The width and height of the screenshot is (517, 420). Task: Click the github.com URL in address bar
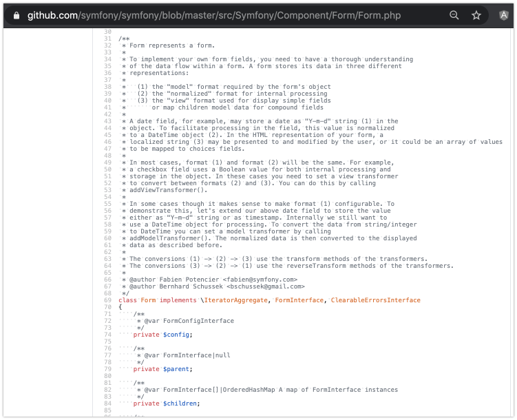(x=214, y=16)
